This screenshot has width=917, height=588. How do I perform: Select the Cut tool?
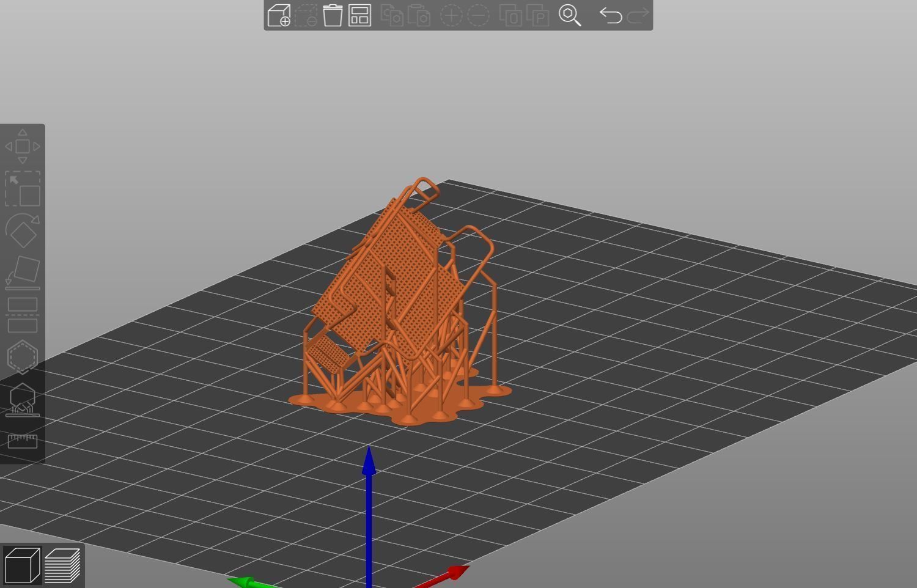click(23, 315)
